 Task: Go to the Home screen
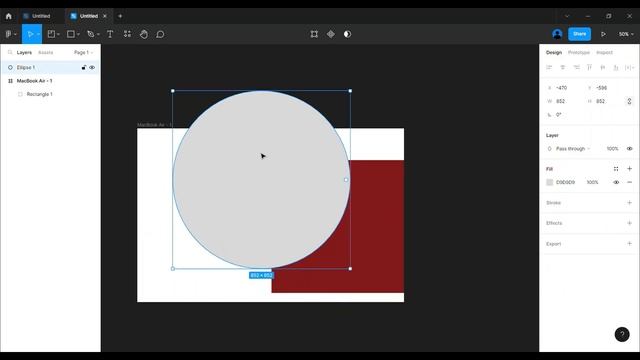(x=9, y=16)
